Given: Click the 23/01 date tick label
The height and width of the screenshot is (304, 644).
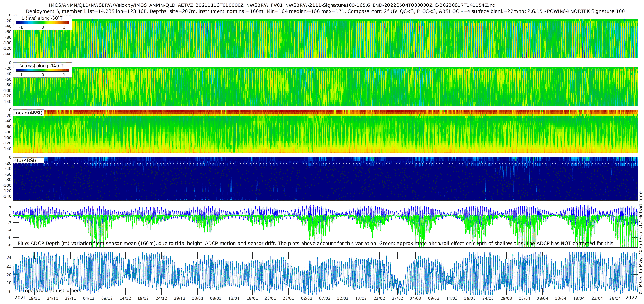Looking at the screenshot, I should [x=270, y=298].
